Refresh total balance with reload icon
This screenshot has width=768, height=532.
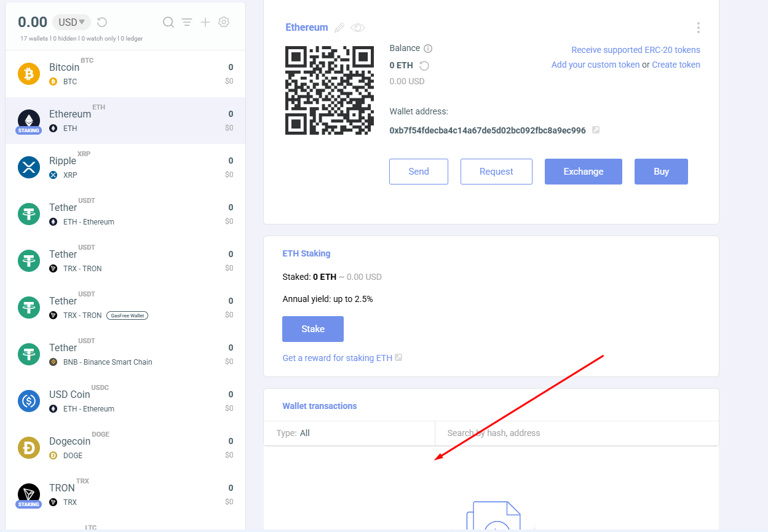[102, 22]
